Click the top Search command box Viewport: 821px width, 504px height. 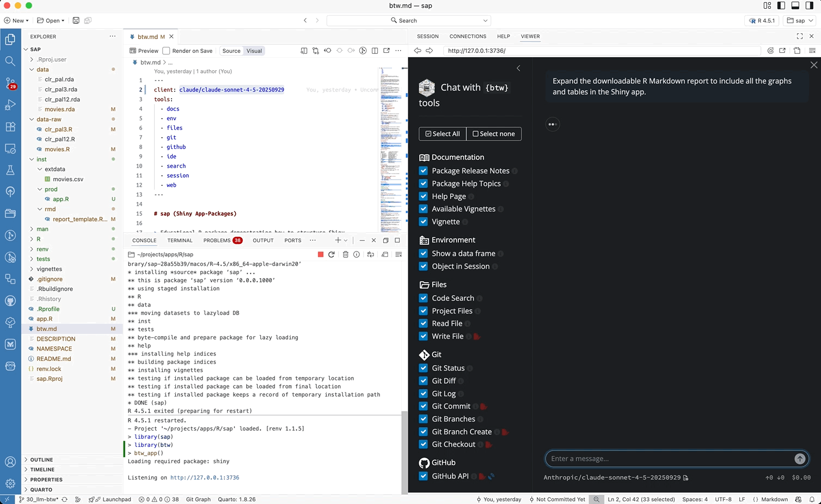408,21
